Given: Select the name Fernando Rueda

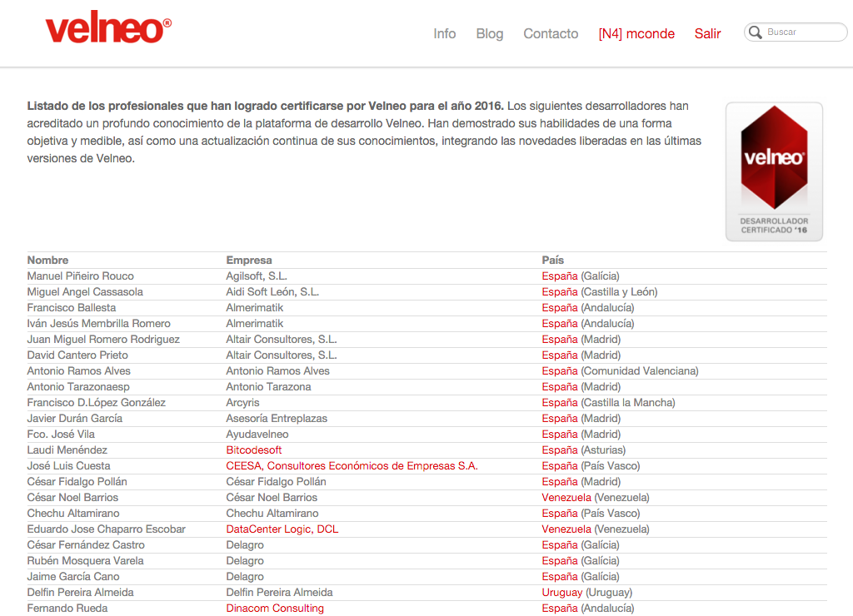Looking at the screenshot, I should coord(67,609).
